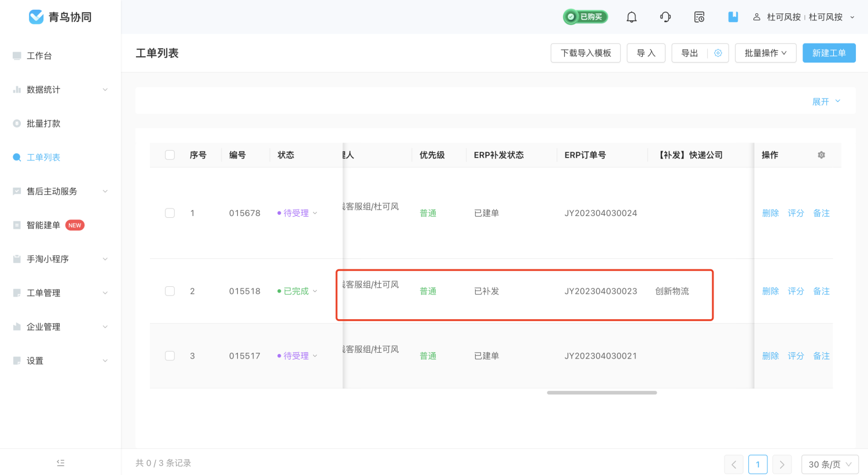Open customer support headset icon
868x475 pixels.
(665, 17)
